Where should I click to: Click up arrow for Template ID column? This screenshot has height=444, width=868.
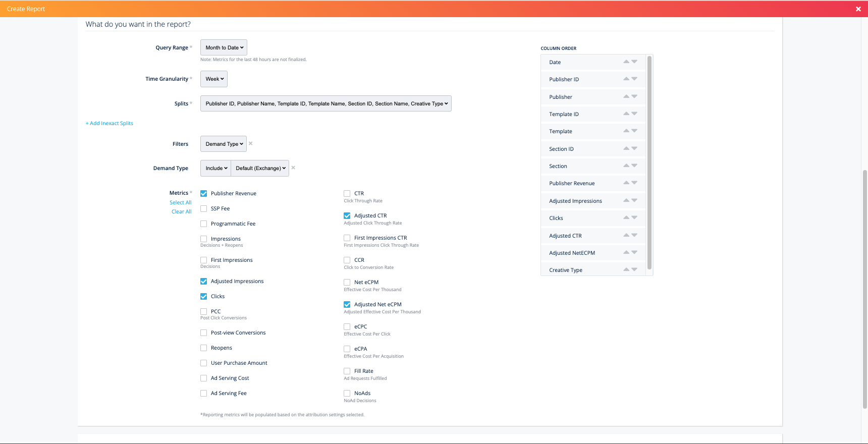pos(626,114)
